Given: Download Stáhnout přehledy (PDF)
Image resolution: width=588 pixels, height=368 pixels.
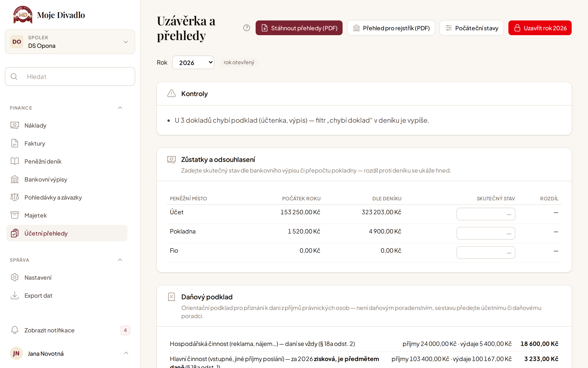Looking at the screenshot, I should (299, 28).
